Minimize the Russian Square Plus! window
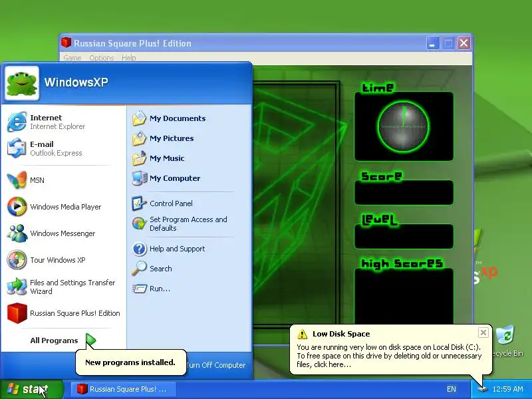532x399 pixels. click(433, 43)
